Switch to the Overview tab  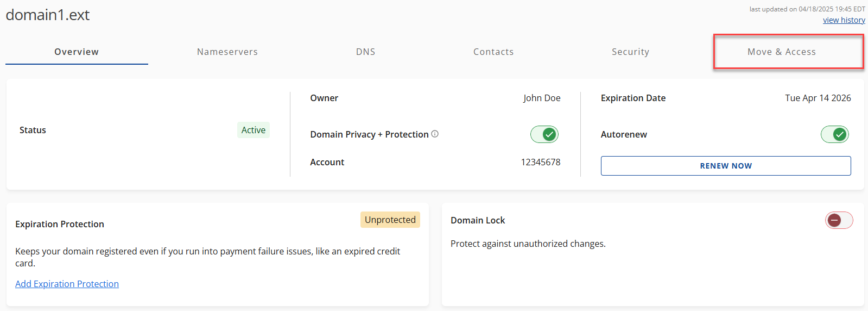[77, 52]
